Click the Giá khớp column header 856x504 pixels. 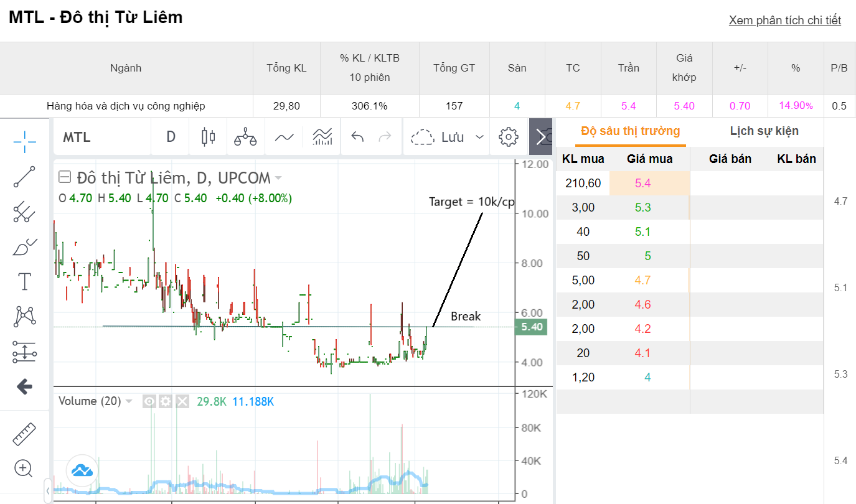(684, 68)
